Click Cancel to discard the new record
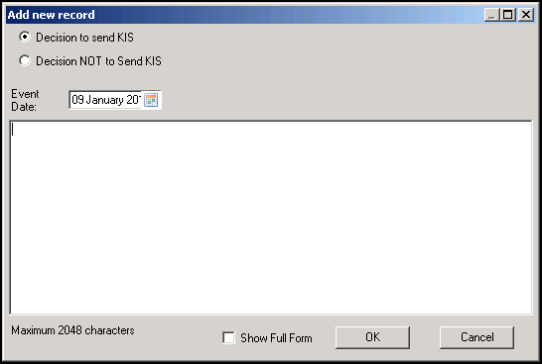Screen dimensions: 542x364 pyautogui.click(x=477, y=337)
